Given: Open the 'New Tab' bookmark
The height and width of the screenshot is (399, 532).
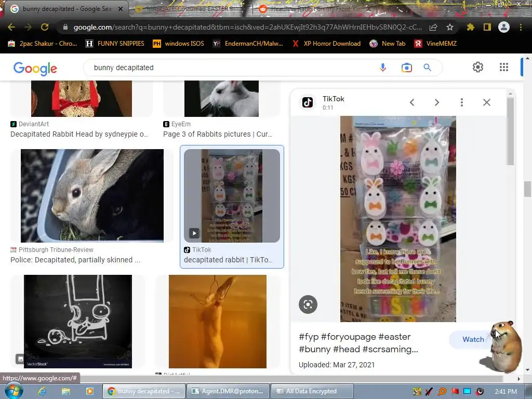Looking at the screenshot, I should pyautogui.click(x=388, y=44).
